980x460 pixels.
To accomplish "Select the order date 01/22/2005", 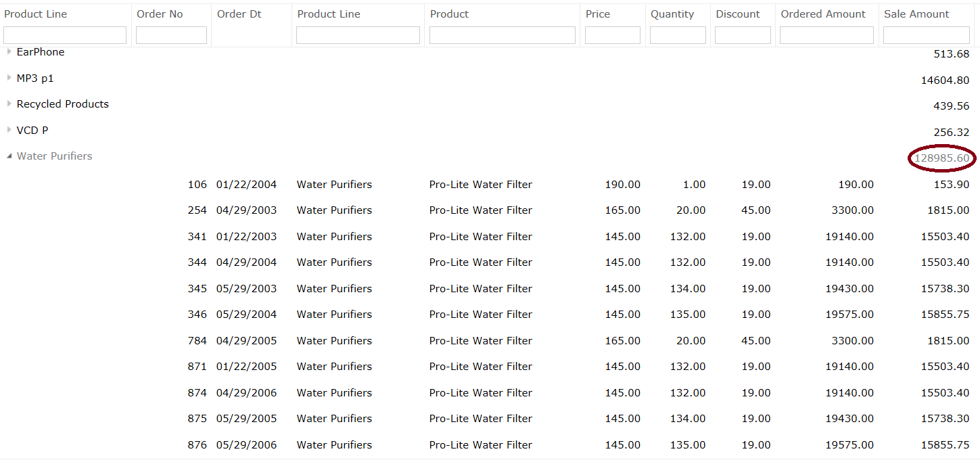I will [247, 367].
